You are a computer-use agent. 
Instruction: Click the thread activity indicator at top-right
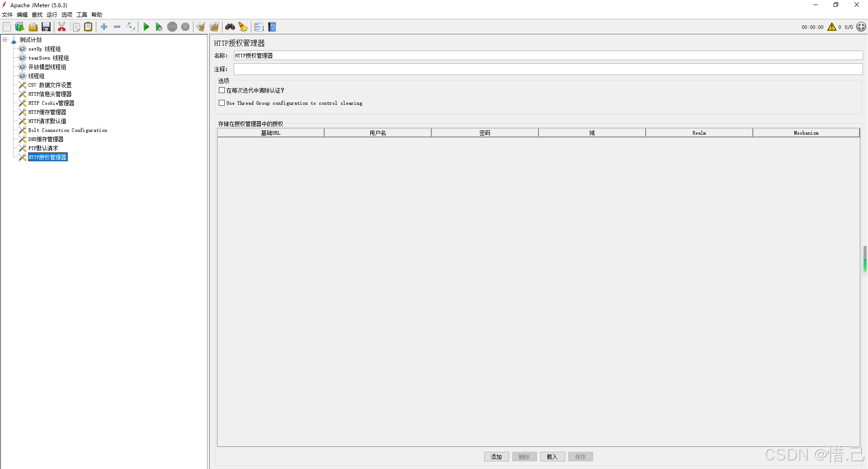coord(861,27)
